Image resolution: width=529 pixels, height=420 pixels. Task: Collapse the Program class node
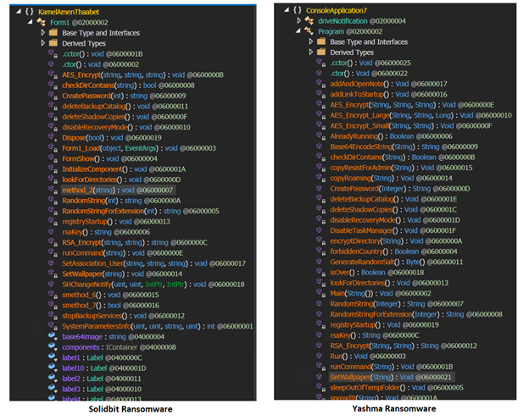(297, 31)
